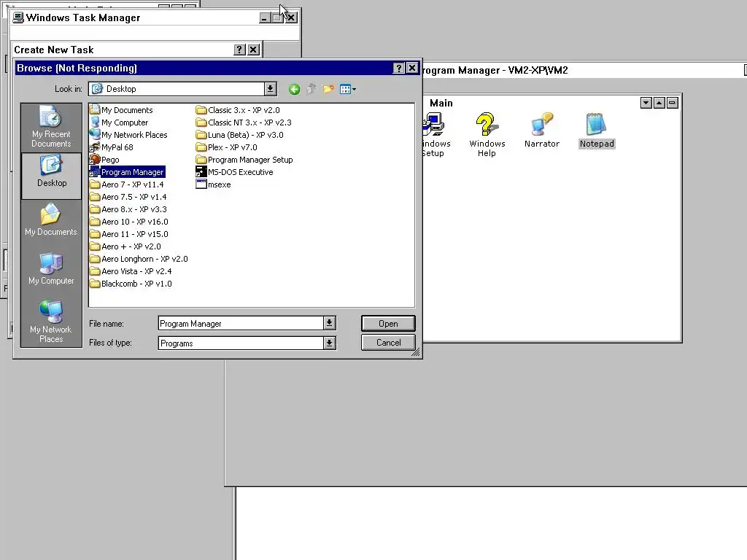Expand the Files of type dropdown
The width and height of the screenshot is (747, 560).
coord(329,343)
